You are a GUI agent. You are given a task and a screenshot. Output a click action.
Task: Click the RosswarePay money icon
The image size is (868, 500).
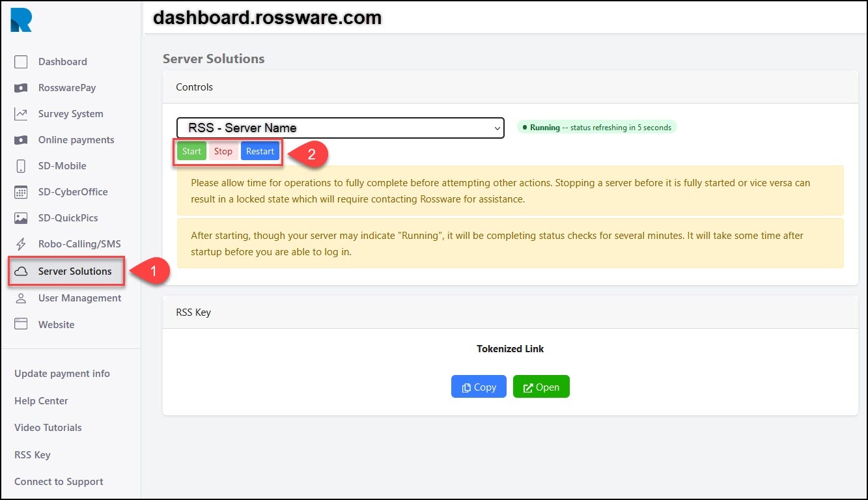pos(21,88)
